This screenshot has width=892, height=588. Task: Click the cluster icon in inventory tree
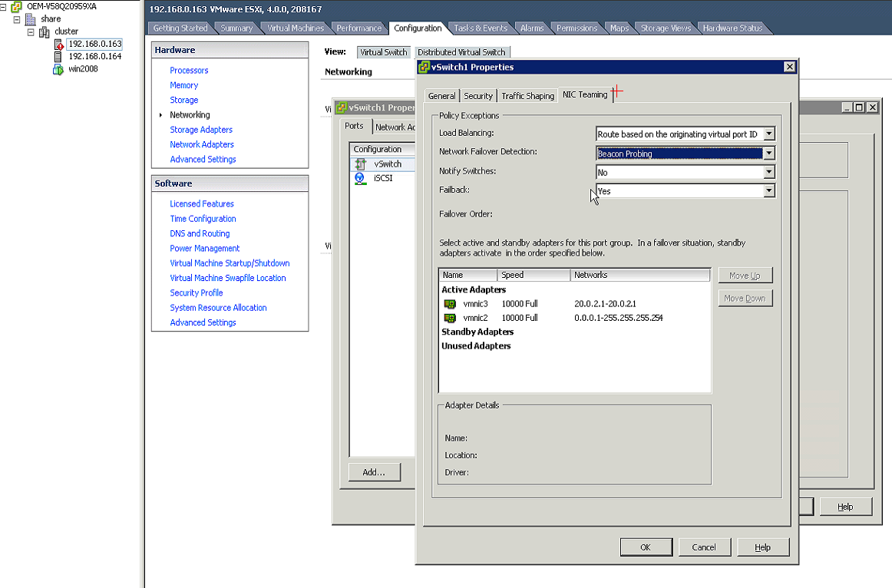pyautogui.click(x=44, y=31)
